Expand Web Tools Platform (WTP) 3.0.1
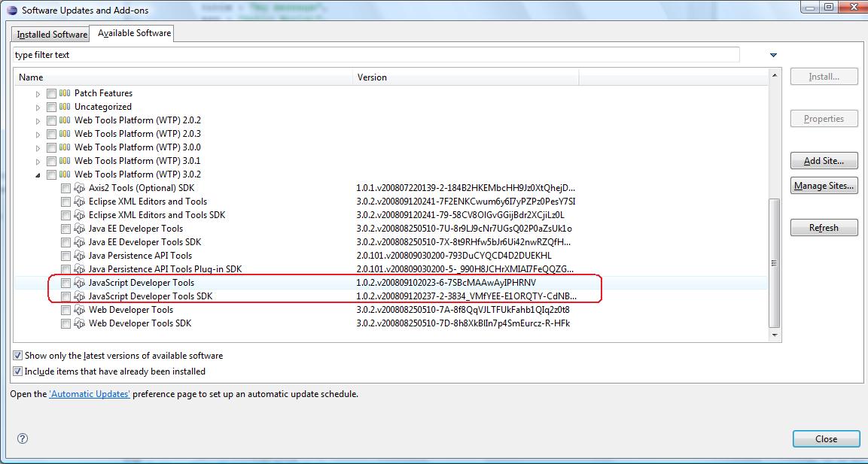The height and width of the screenshot is (464, 868). [x=38, y=162]
